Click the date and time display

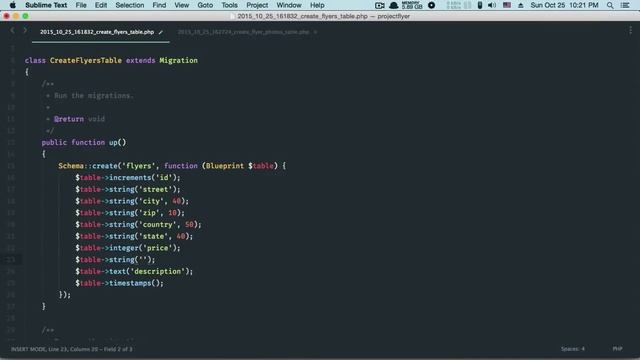pos(564,5)
